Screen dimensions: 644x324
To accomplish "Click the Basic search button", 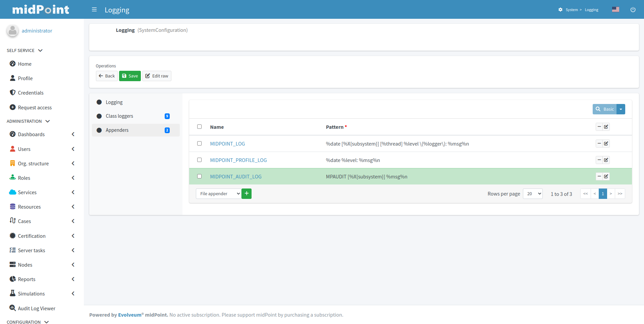I will point(604,109).
